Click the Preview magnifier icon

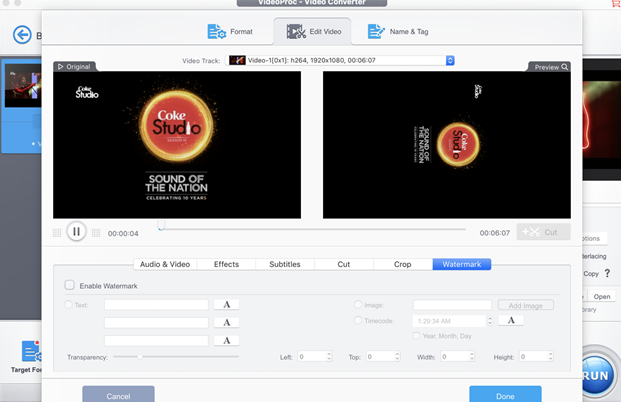point(565,67)
